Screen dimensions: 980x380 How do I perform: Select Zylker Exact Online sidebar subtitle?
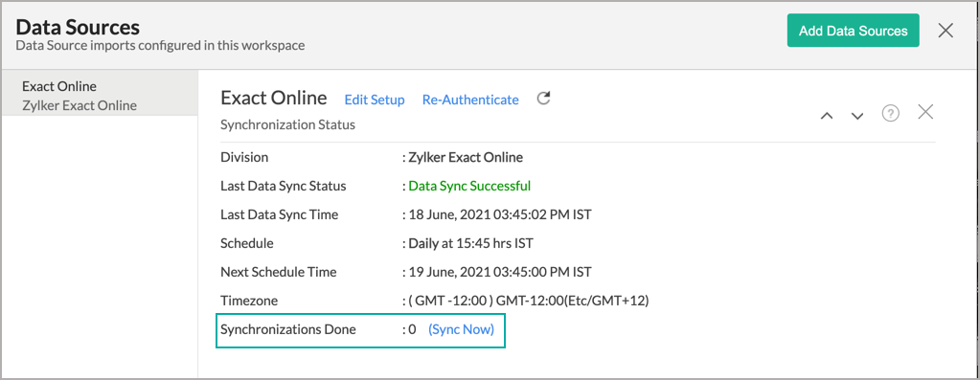coord(79,105)
